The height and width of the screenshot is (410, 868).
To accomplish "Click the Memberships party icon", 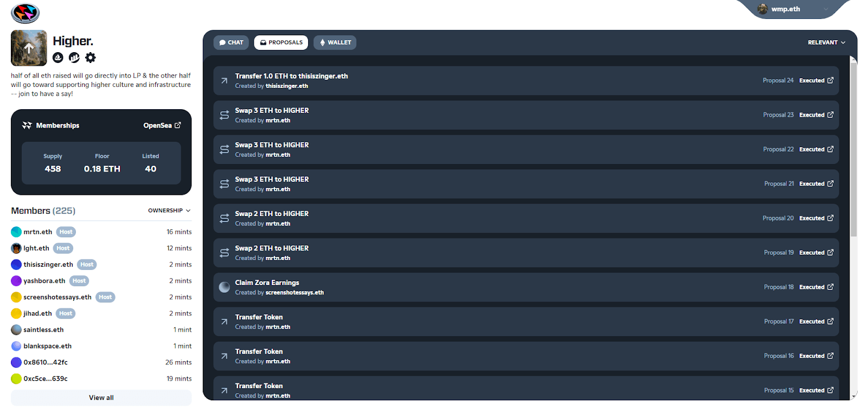I will 27,125.
